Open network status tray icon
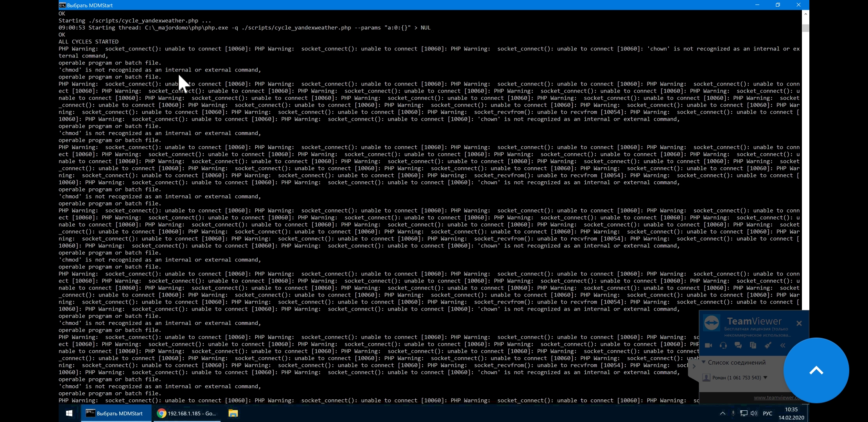This screenshot has height=422, width=868. tap(744, 413)
